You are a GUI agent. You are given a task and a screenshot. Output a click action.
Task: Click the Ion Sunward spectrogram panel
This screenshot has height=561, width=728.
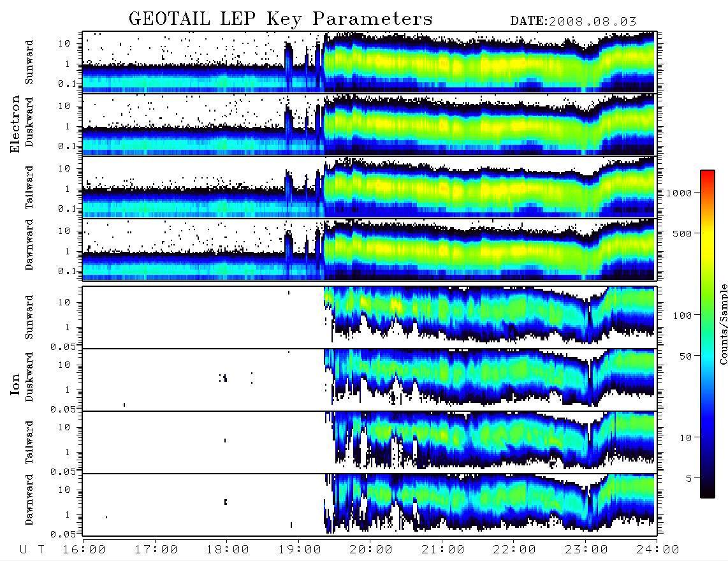coord(370,317)
